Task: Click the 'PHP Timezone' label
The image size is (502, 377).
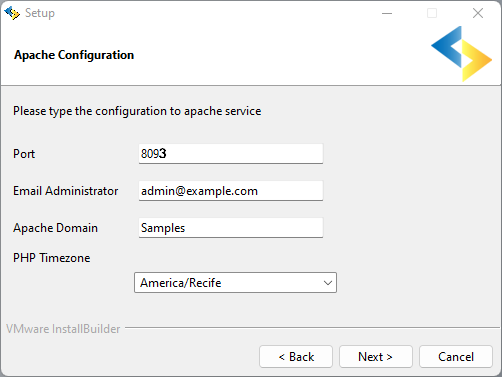Action: (52, 258)
